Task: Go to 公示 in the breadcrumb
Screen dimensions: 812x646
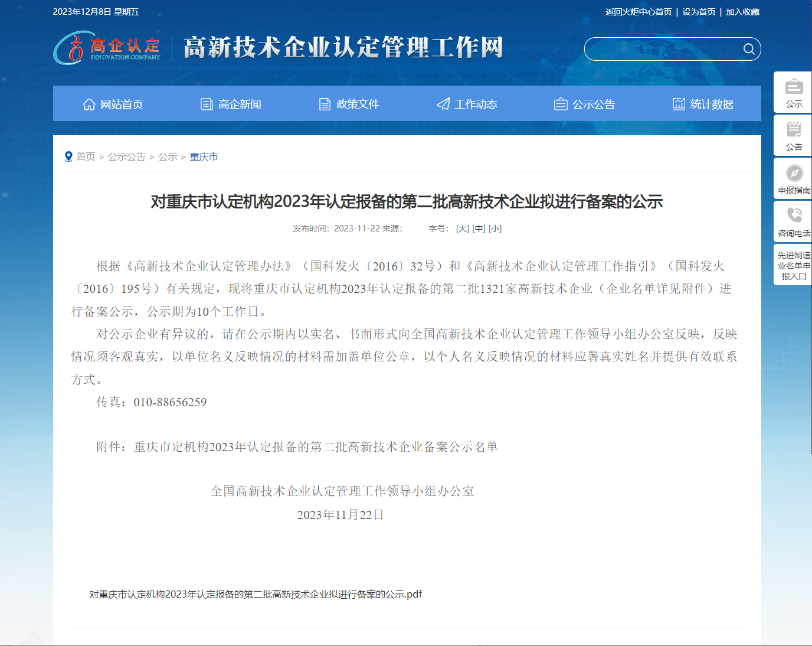Action: click(x=168, y=156)
